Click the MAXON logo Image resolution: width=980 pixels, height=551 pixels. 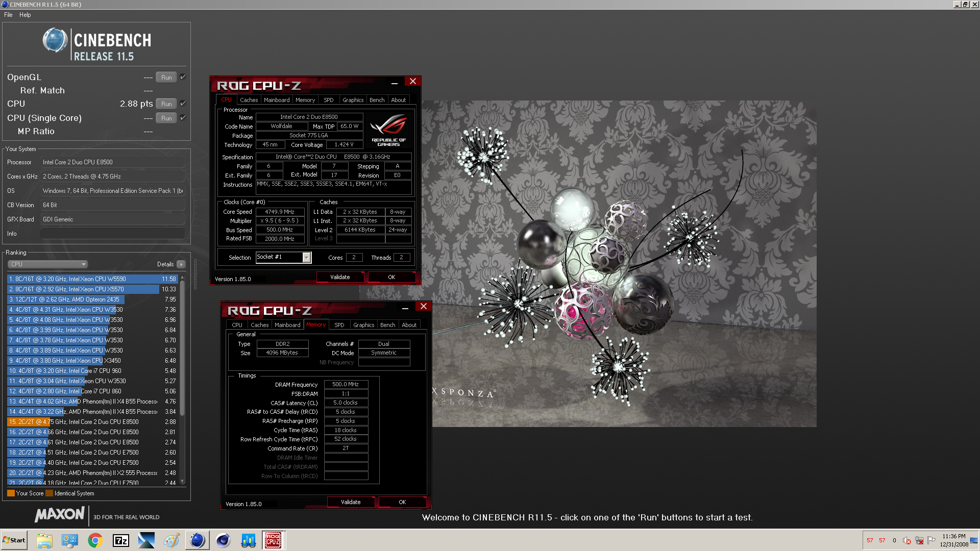coord(60,514)
